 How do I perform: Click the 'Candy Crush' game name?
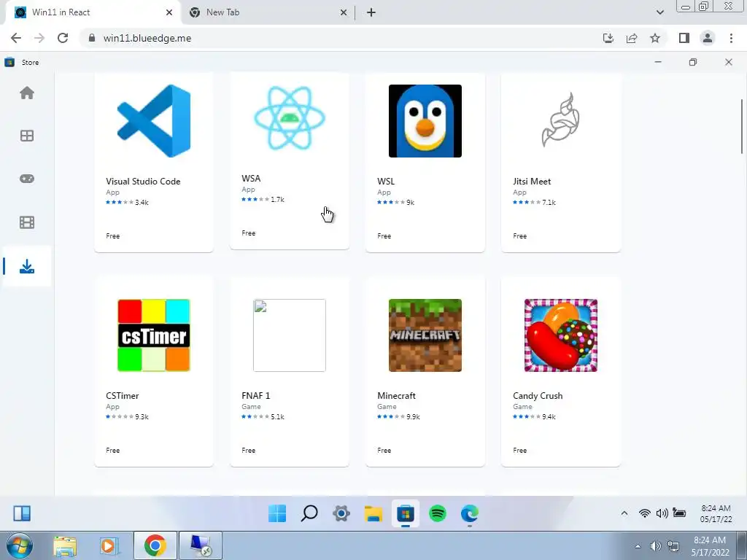(x=538, y=396)
